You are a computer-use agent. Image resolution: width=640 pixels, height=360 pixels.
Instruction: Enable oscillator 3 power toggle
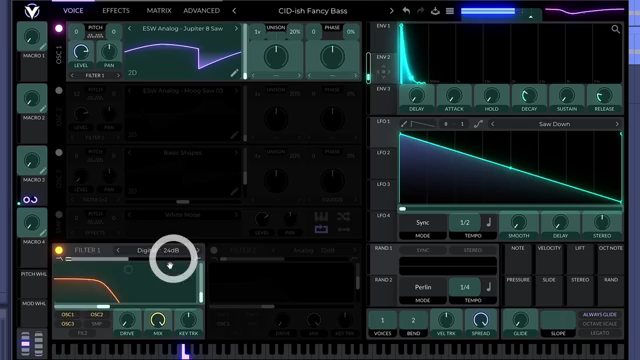pyautogui.click(x=59, y=153)
